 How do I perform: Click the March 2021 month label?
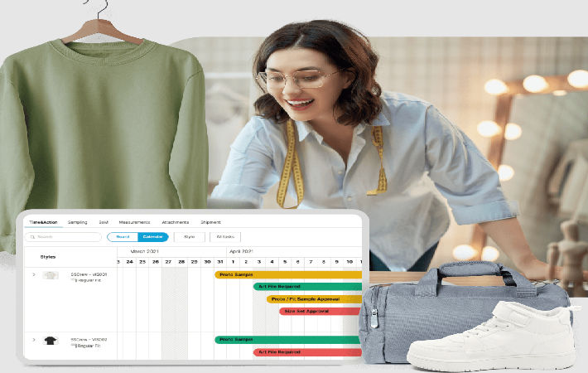(x=144, y=251)
